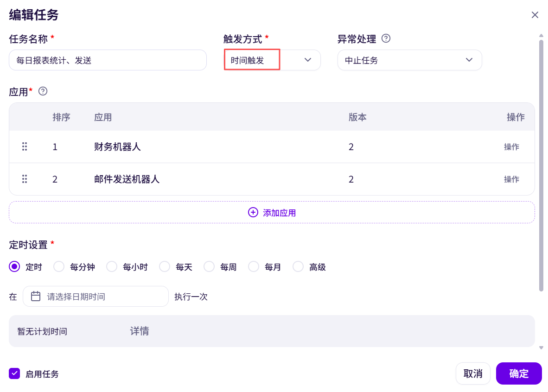This screenshot has width=548, height=392.
Task: Select the 定时 radio option
Action: point(14,267)
